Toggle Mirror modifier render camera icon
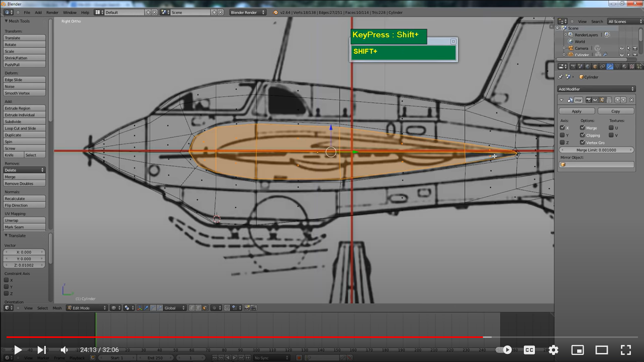The image size is (644, 362). tap(589, 100)
